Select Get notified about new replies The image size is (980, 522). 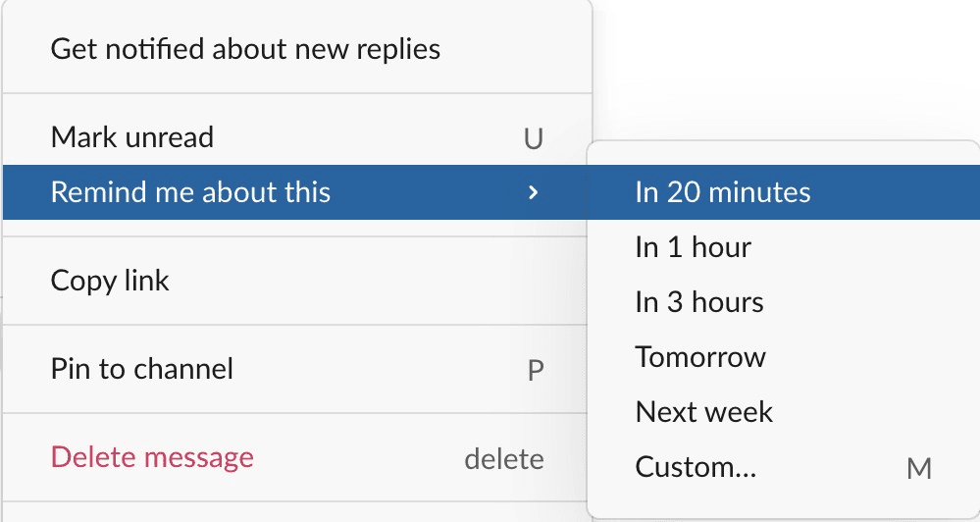(297, 49)
